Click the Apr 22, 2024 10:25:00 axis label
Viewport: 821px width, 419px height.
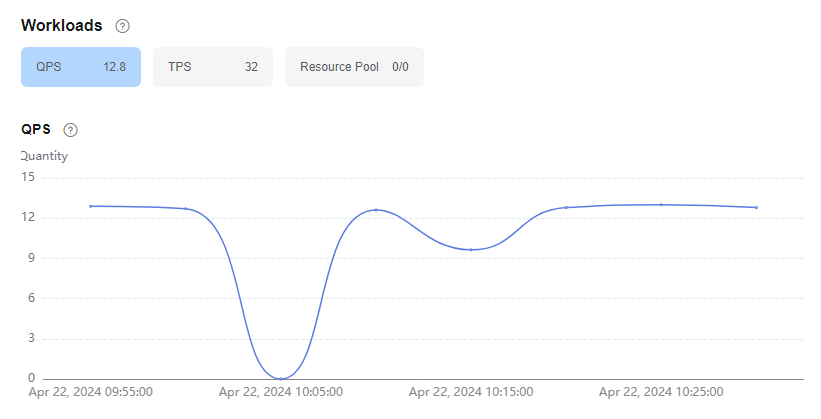tap(661, 392)
